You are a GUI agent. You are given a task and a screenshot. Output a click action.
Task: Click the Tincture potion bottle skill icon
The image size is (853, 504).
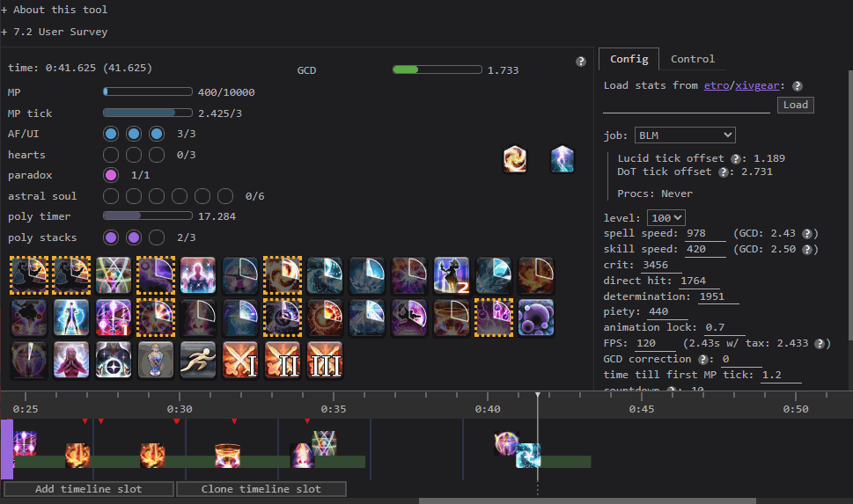point(155,360)
